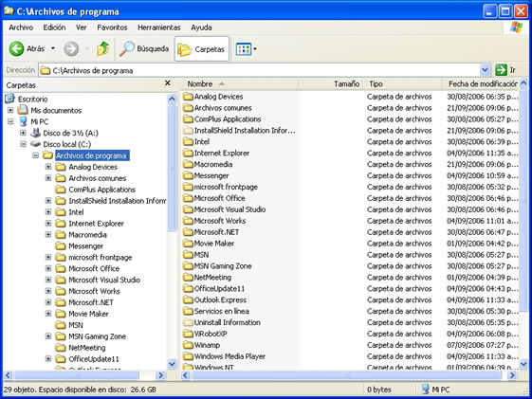532x399 pixels.
Task: Click the Messenger folder icon in list
Action: pyautogui.click(x=188, y=175)
